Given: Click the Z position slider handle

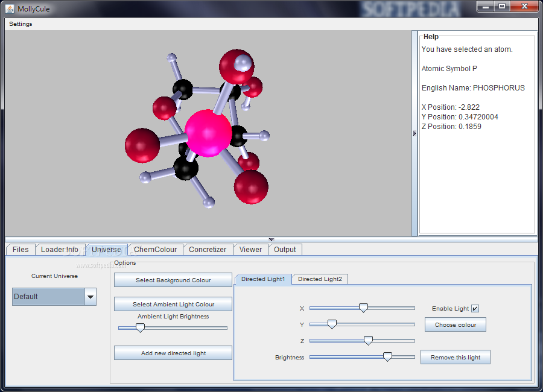Looking at the screenshot, I should (x=368, y=340).
